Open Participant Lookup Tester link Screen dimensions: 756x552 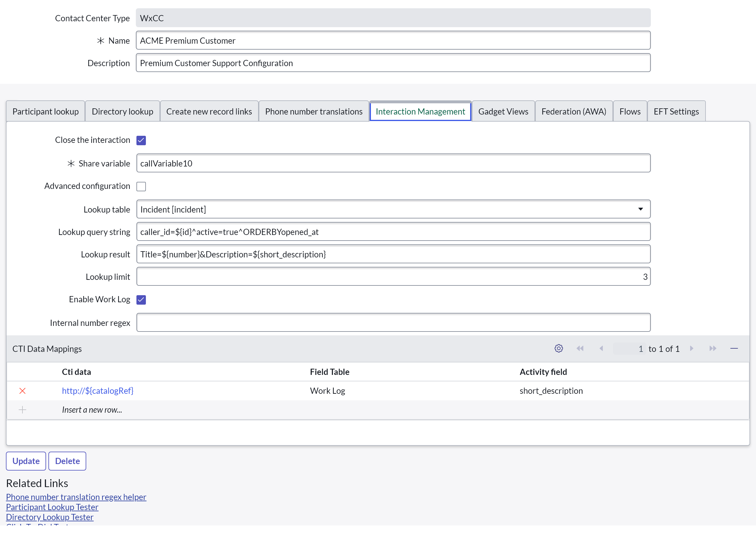point(52,507)
